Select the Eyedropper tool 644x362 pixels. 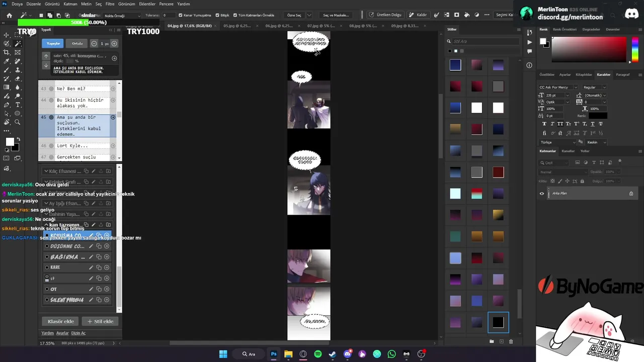click(x=7, y=61)
